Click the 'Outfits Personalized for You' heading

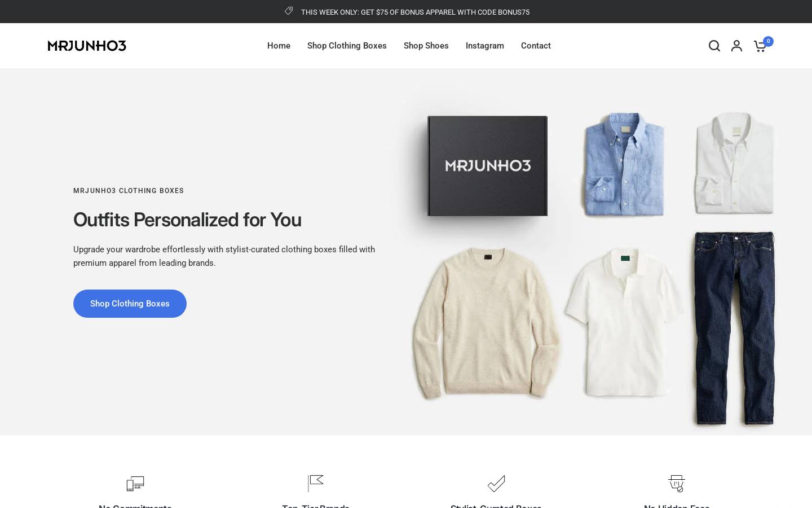click(187, 220)
